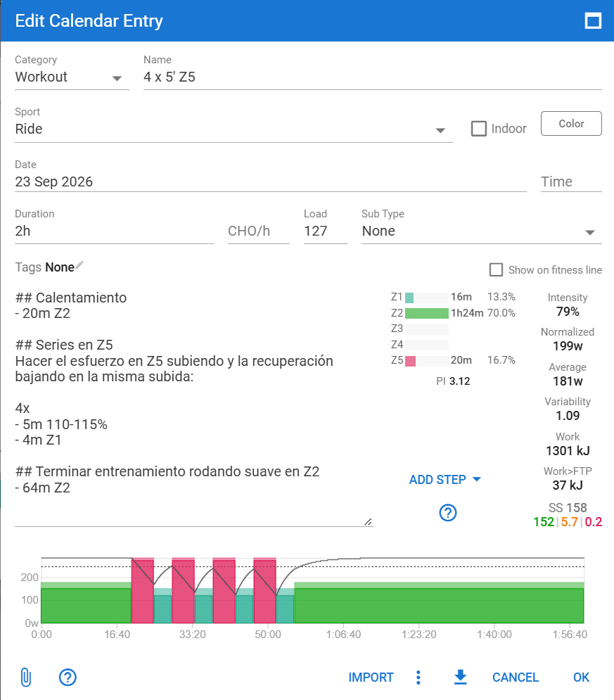Viewport: 614px width, 700px height.
Task: Click the 70.0% zone percentage
Action: coord(501,313)
